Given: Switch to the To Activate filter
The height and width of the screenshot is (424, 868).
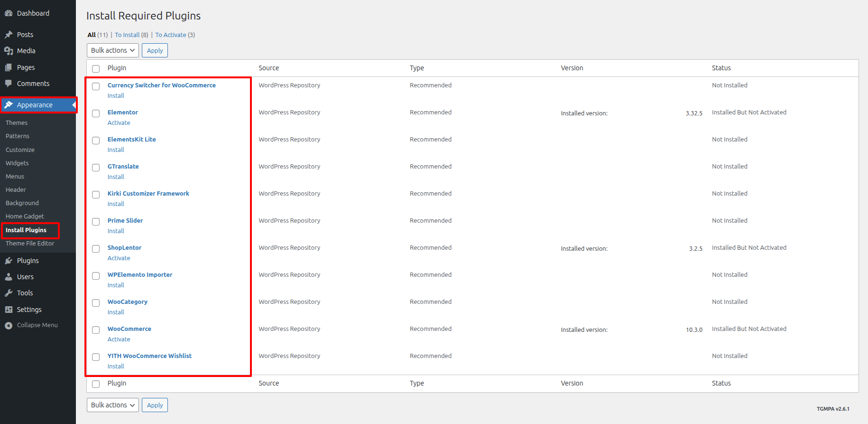Looking at the screenshot, I should [171, 35].
